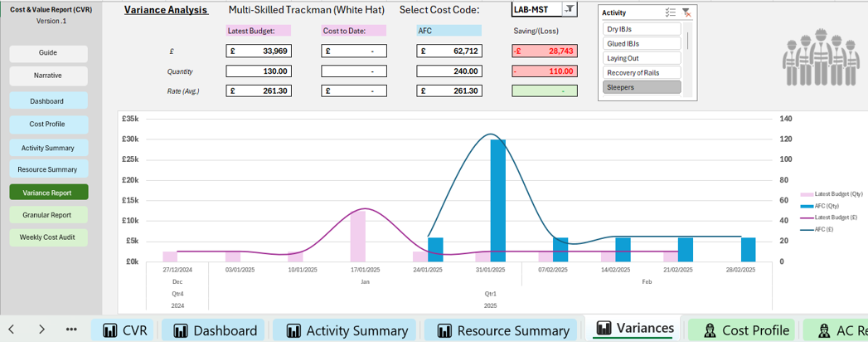Select the AFC £ 261.30 rate cell
The image size is (868, 342).
coord(449,91)
